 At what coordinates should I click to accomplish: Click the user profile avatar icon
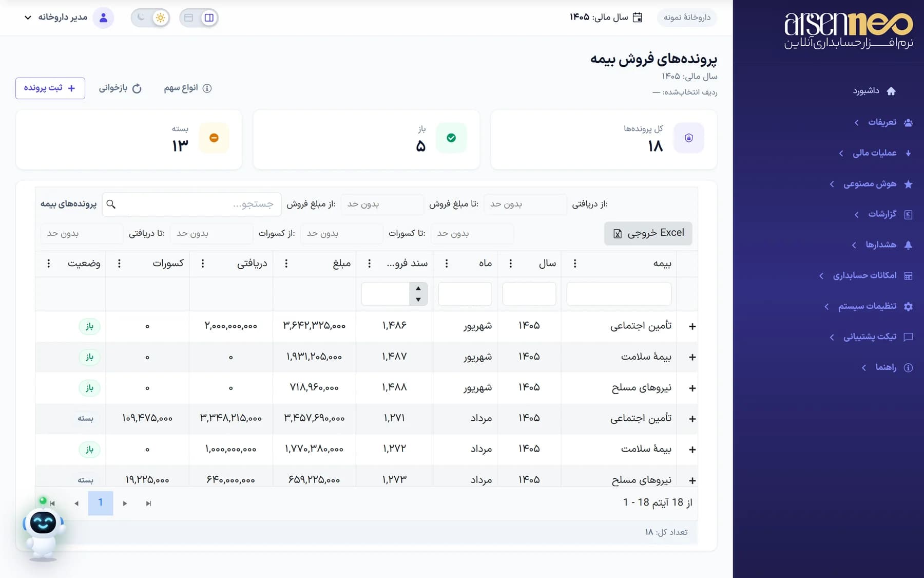pos(103,17)
